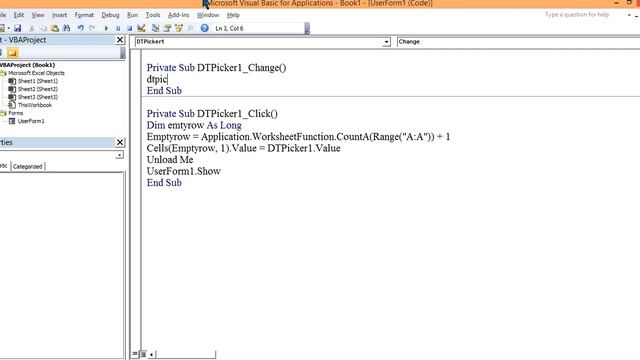This screenshot has height=360, width=640.
Task: Select Sheet3 (Sheet3) in the project tree
Action: pyautogui.click(x=38, y=97)
